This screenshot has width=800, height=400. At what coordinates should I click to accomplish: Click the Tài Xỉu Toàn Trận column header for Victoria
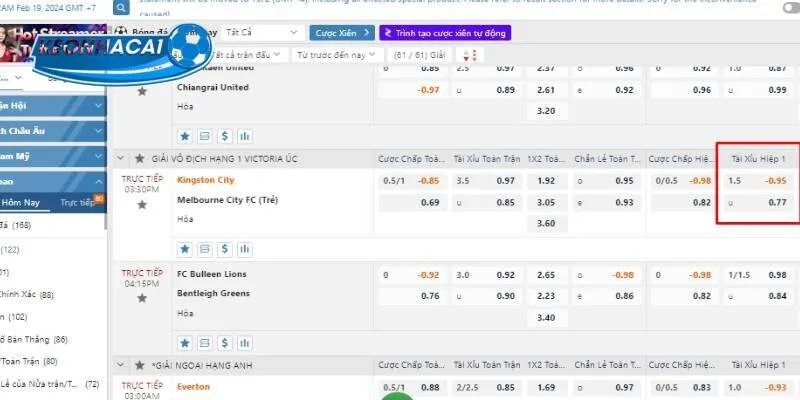coord(486,159)
